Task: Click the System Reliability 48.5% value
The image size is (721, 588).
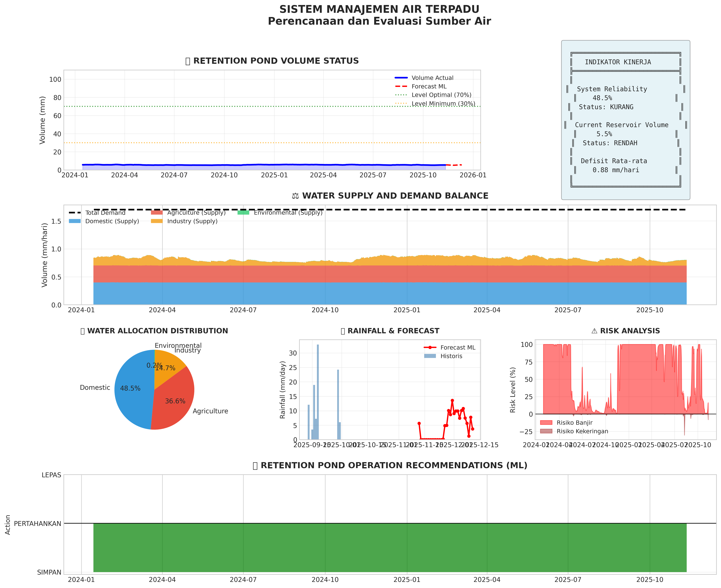Action: 602,98
